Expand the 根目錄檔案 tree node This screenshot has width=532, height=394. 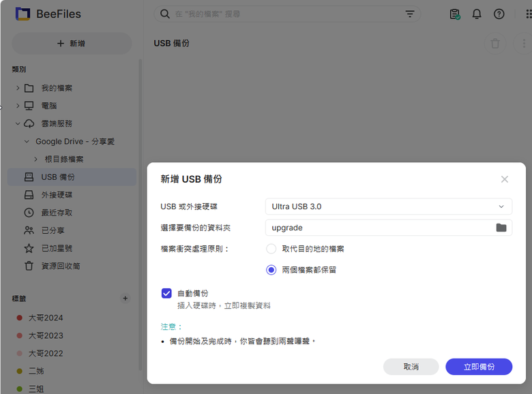[35, 159]
